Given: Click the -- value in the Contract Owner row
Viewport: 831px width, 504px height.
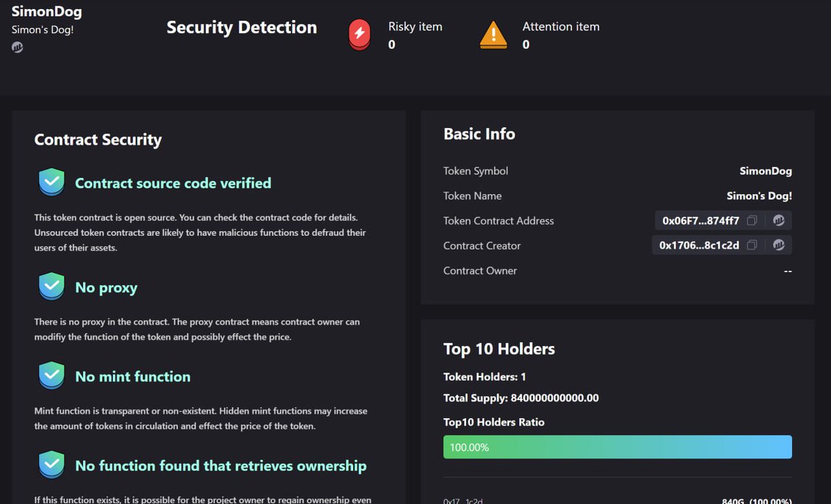Looking at the screenshot, I should [x=788, y=271].
